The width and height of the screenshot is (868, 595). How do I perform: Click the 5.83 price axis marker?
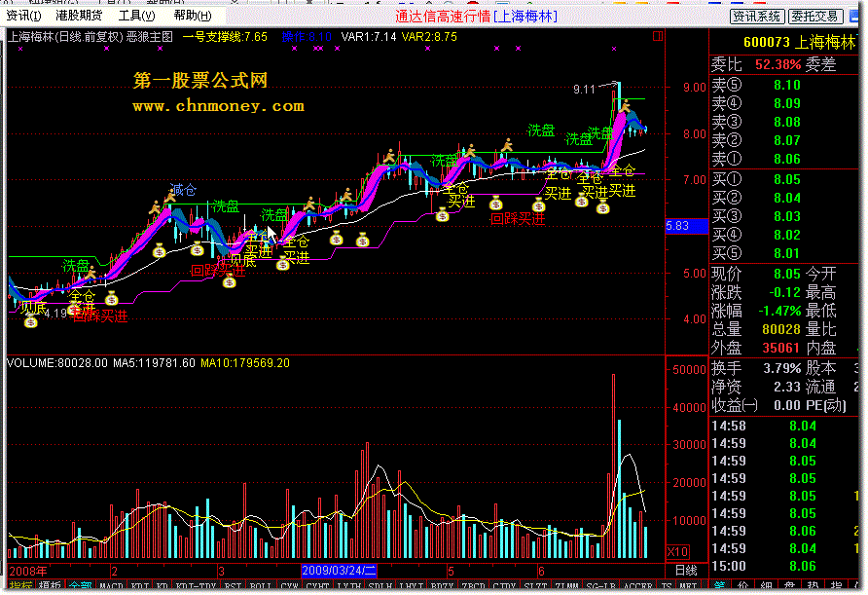point(686,226)
